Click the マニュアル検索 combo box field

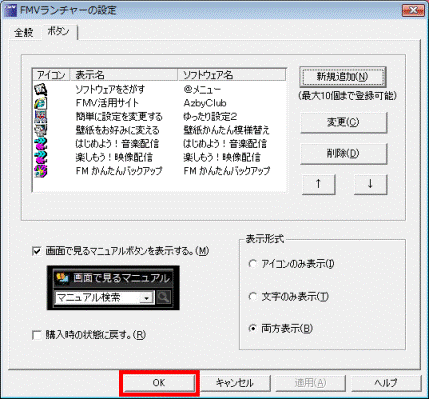tap(104, 298)
